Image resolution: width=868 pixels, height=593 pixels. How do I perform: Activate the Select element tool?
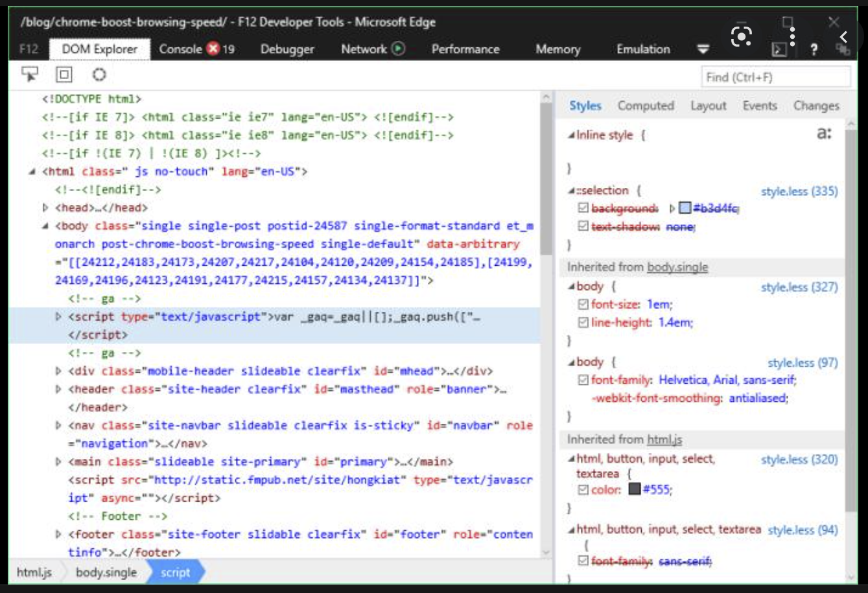coord(30,75)
